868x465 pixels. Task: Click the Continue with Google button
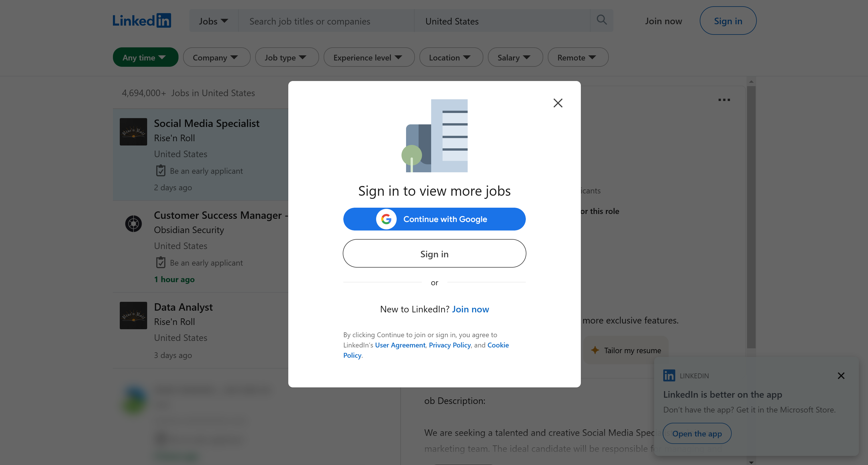[x=434, y=219]
